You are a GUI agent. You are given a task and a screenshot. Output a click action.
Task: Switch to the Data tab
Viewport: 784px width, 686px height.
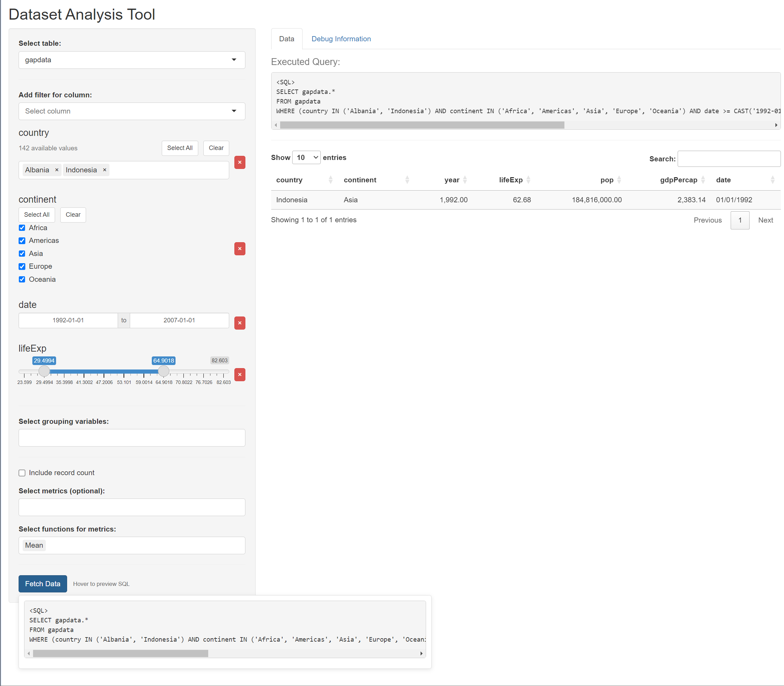click(286, 39)
